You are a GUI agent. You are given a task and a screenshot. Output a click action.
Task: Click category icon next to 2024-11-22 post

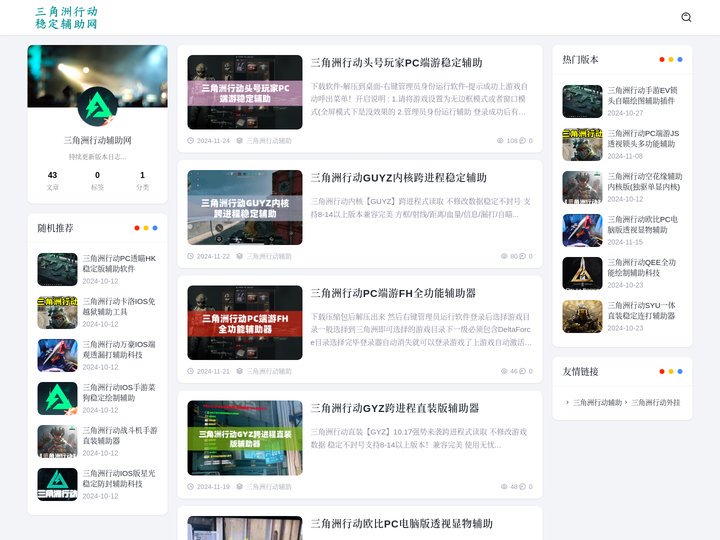click(x=240, y=256)
